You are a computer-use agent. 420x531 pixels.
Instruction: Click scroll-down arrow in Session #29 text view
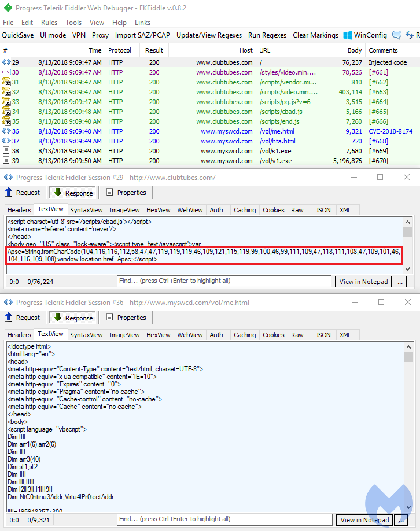[x=407, y=269]
